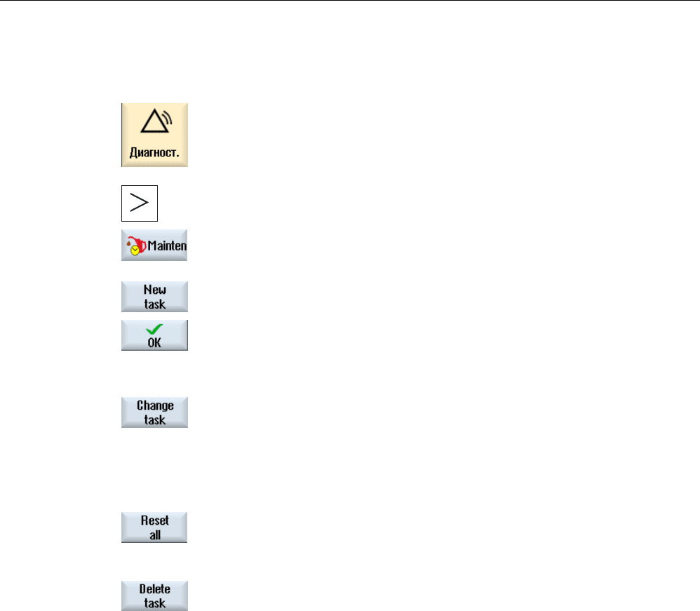Screen dimensions: 700x611
Task: Click the Mainten label text
Action: (x=167, y=246)
